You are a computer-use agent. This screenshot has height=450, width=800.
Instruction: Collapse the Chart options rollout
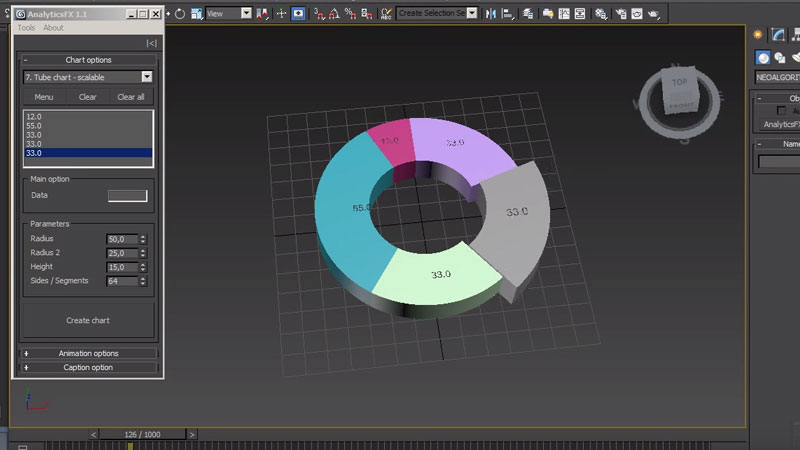coord(88,60)
